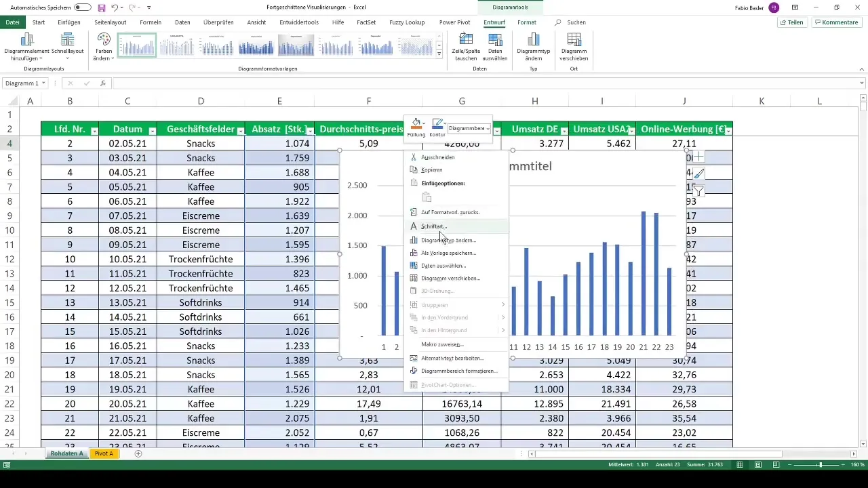The width and height of the screenshot is (868, 488).
Task: Choose Makro zuweisen... entry
Action: click(456, 344)
